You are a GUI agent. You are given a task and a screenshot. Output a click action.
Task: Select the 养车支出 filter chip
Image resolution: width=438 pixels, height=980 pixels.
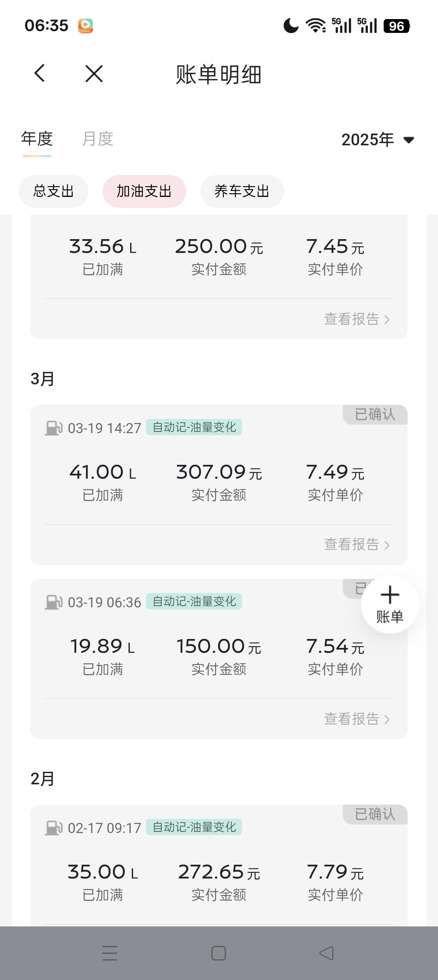[x=242, y=191]
